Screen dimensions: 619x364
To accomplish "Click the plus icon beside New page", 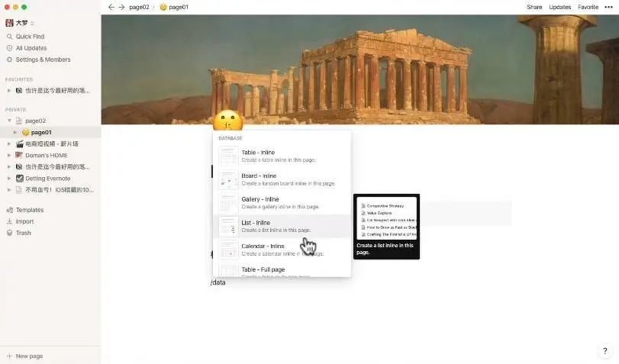I will click(x=9, y=356).
